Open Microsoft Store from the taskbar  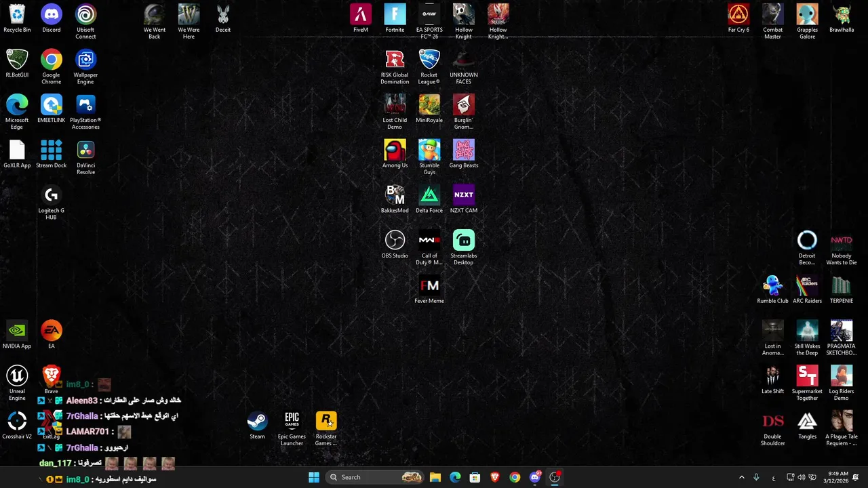click(475, 477)
